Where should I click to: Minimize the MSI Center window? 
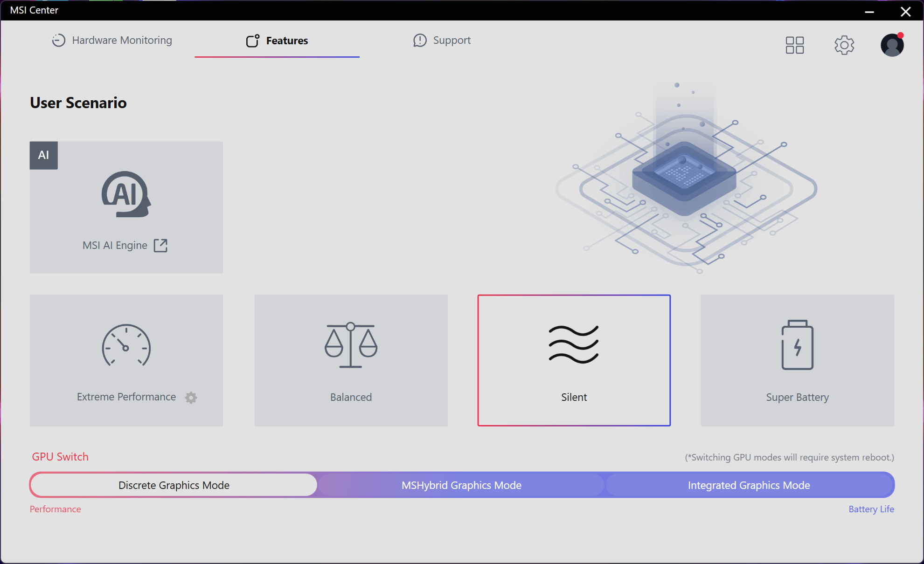(869, 11)
